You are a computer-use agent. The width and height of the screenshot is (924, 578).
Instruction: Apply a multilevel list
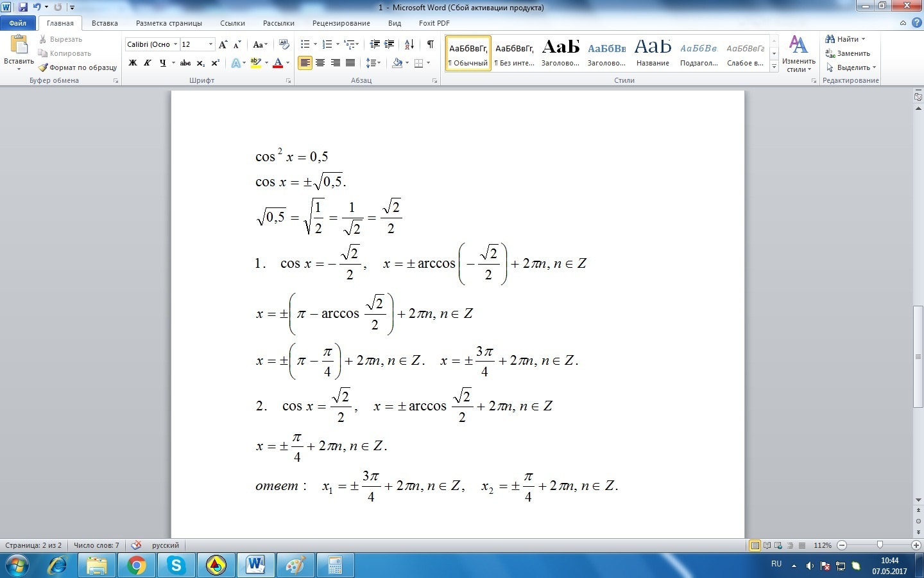pos(350,44)
